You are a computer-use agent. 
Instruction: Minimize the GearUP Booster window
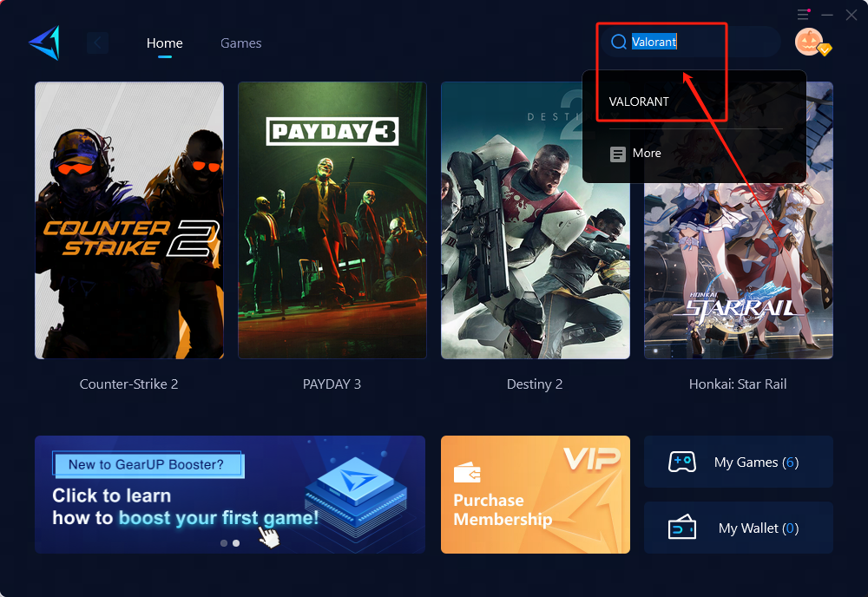point(827,15)
